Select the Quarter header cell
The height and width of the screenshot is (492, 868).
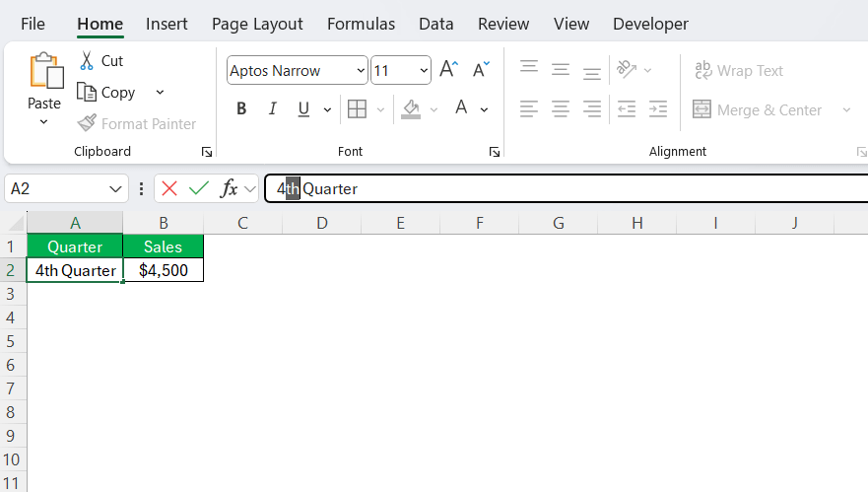pyautogui.click(x=75, y=246)
